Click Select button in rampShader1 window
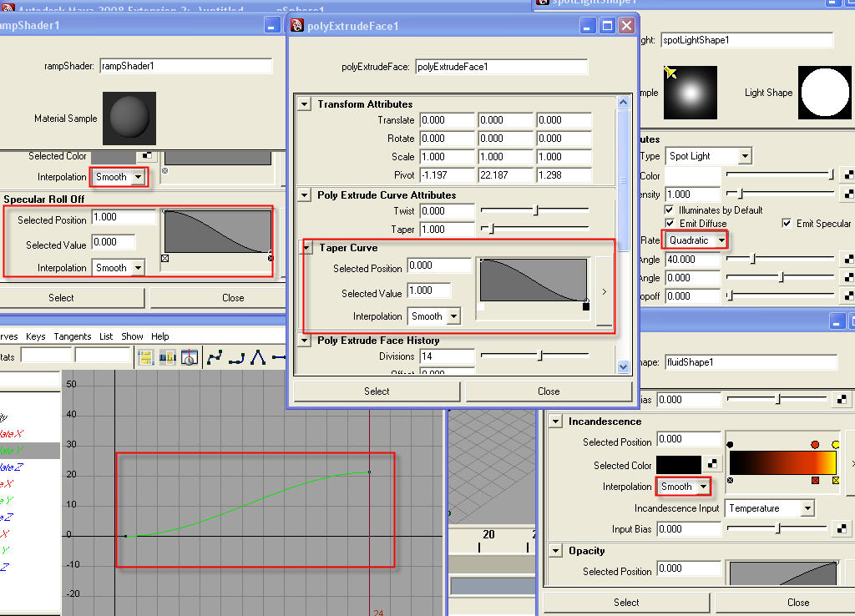 [61, 298]
